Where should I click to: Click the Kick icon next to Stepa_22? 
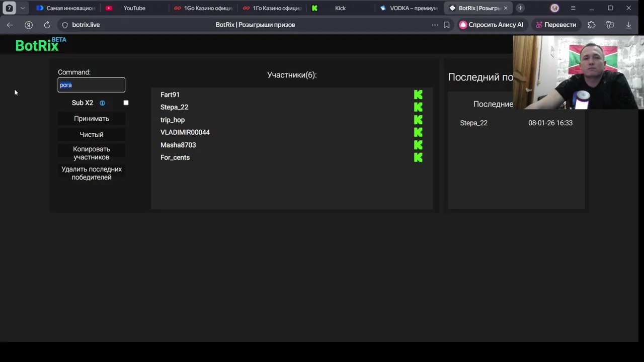(x=418, y=107)
